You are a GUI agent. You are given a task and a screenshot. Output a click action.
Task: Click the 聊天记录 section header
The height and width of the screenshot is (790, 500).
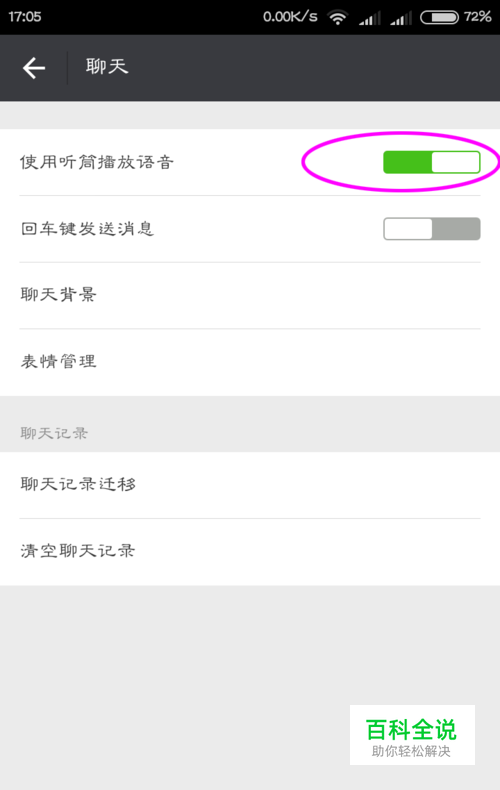pyautogui.click(x=54, y=433)
